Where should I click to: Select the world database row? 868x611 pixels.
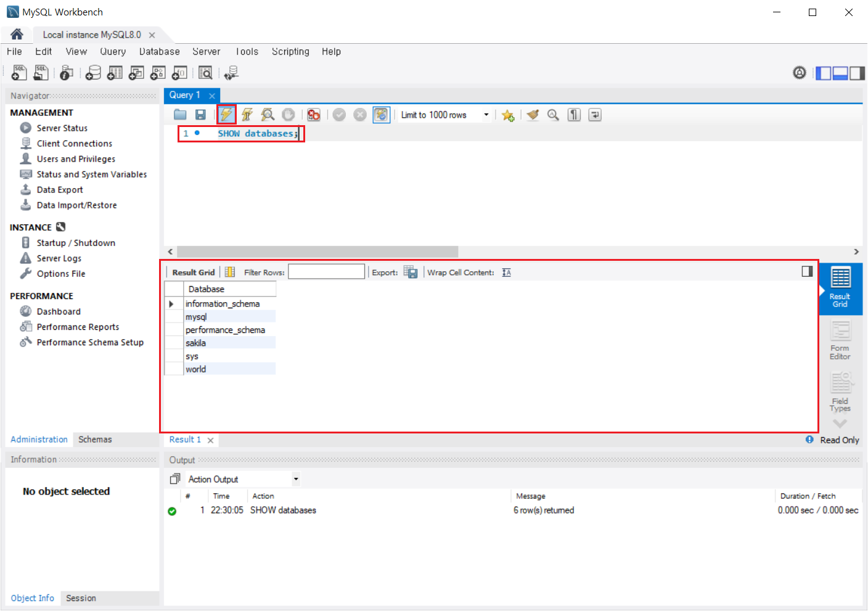point(230,369)
